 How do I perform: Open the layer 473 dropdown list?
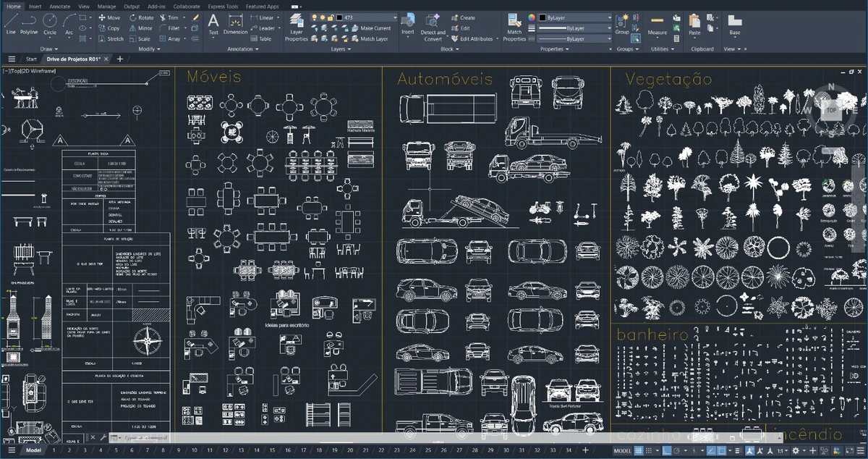click(x=393, y=17)
